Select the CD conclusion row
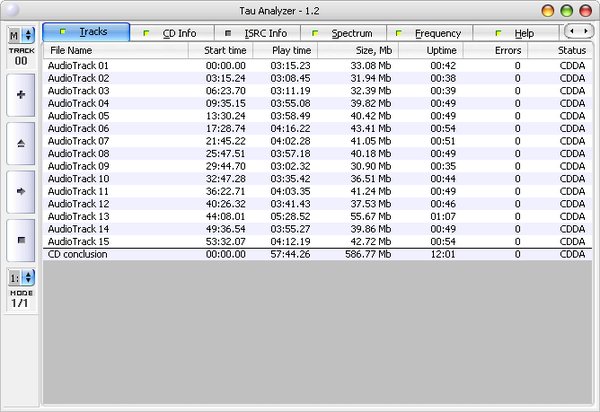The height and width of the screenshot is (412, 600). pyautogui.click(x=318, y=254)
